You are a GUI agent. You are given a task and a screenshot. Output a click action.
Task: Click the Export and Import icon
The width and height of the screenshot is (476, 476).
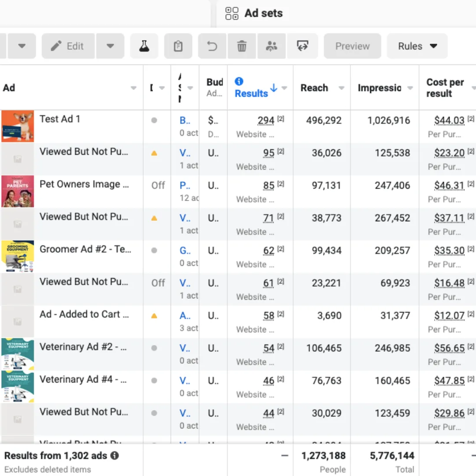[303, 46]
